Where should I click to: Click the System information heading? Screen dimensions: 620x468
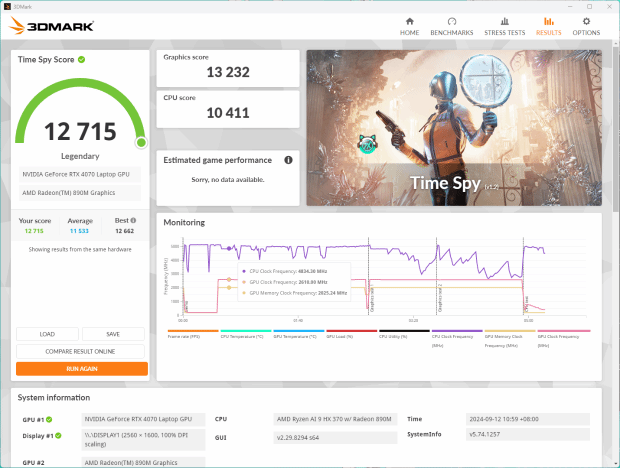coord(54,398)
